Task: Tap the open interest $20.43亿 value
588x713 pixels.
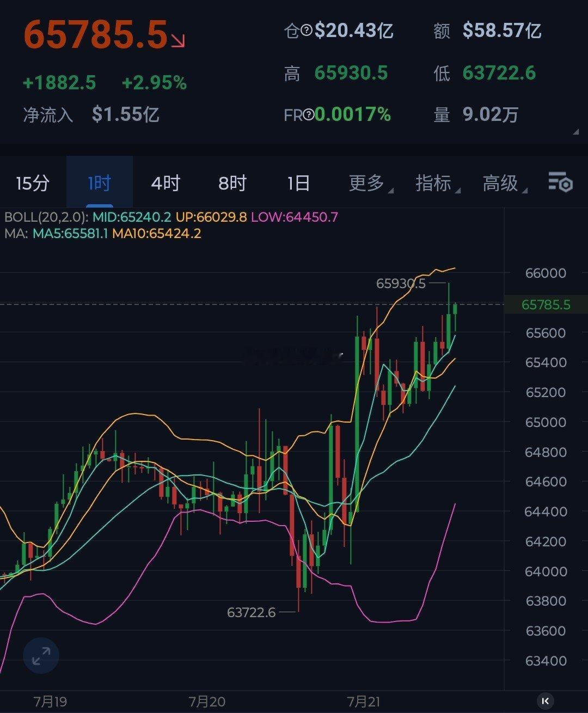Action: click(x=354, y=31)
